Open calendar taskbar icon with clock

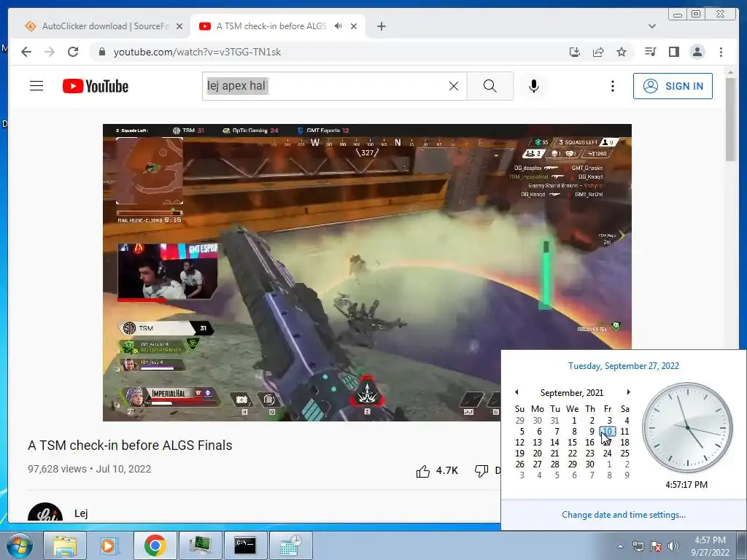click(290, 545)
